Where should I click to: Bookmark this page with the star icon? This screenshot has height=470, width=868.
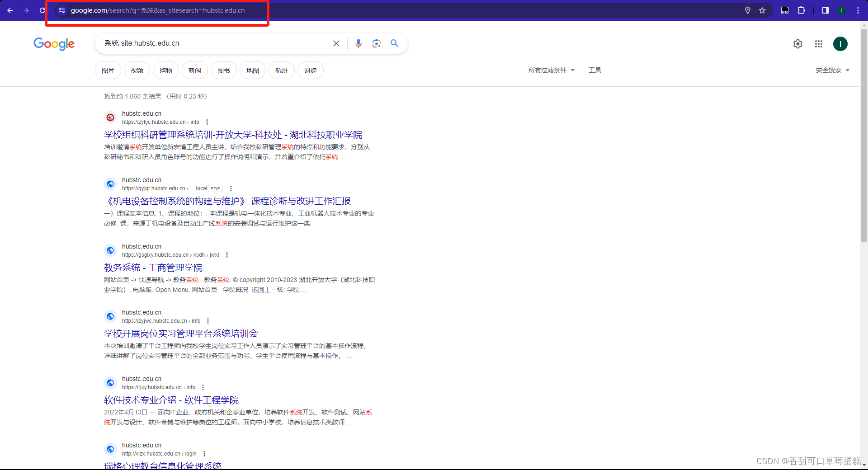click(762, 10)
